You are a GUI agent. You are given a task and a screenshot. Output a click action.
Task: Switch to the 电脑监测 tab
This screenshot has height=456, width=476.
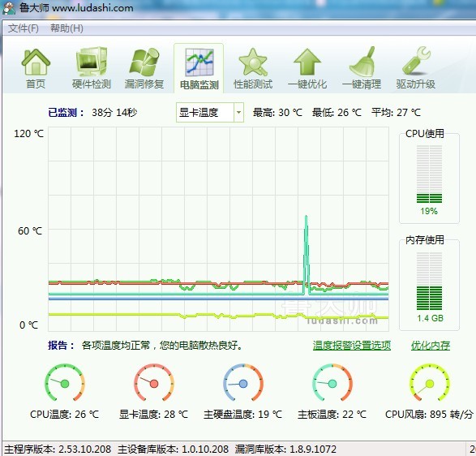pyautogui.click(x=199, y=68)
